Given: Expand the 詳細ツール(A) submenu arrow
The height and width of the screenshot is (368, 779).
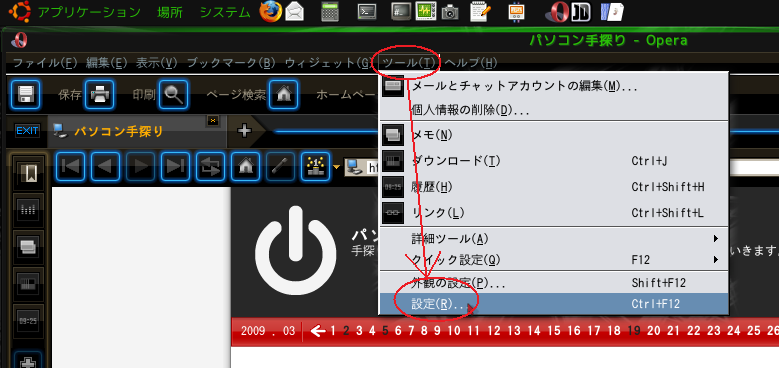Looking at the screenshot, I should click(716, 238).
